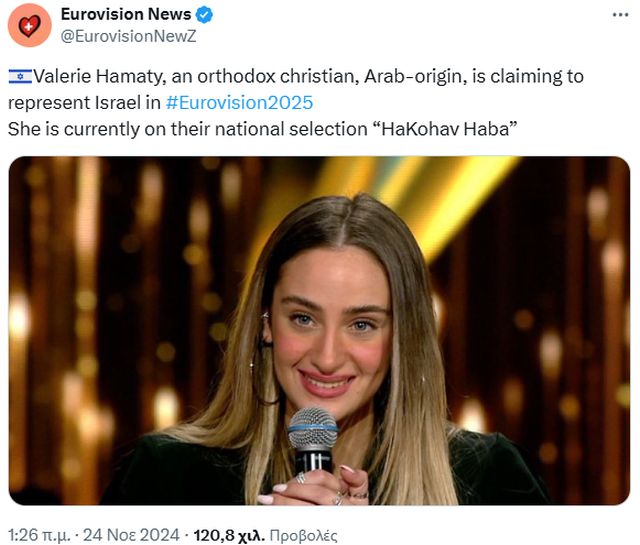Viewport: 640px width, 545px height.
Task: Open the @EurovisionNewZ handle link
Action: tap(128, 36)
